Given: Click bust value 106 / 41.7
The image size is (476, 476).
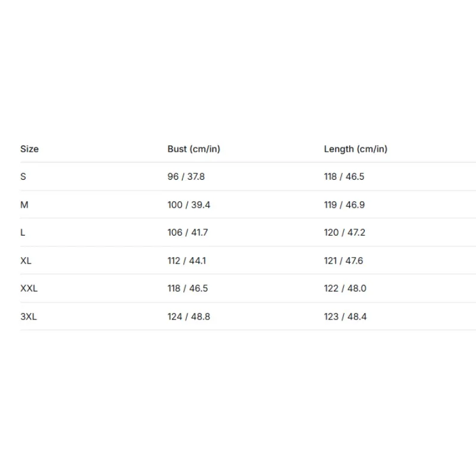Looking at the screenshot, I should click(187, 232).
